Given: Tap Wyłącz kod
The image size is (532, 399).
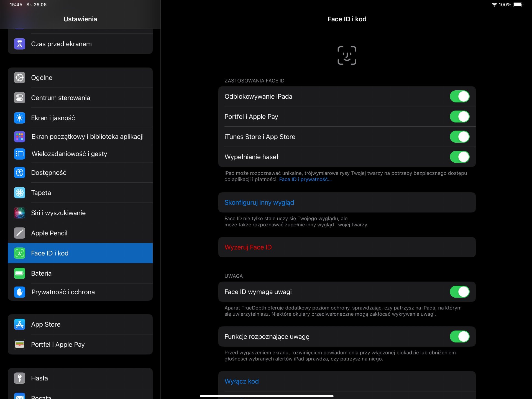Looking at the screenshot, I should coord(347,381).
